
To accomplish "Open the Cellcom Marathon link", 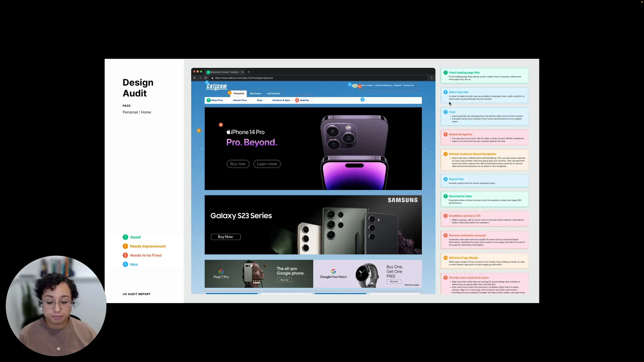I will [383, 85].
